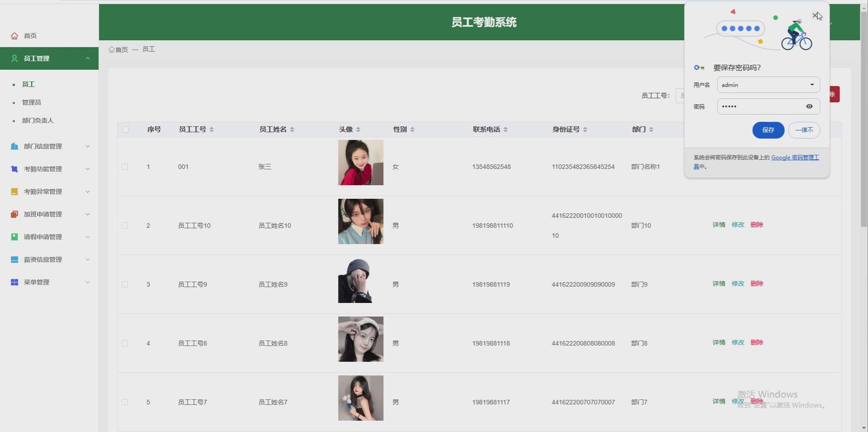868x432 pixels.
Task: Click the 一律不 never button
Action: click(804, 130)
